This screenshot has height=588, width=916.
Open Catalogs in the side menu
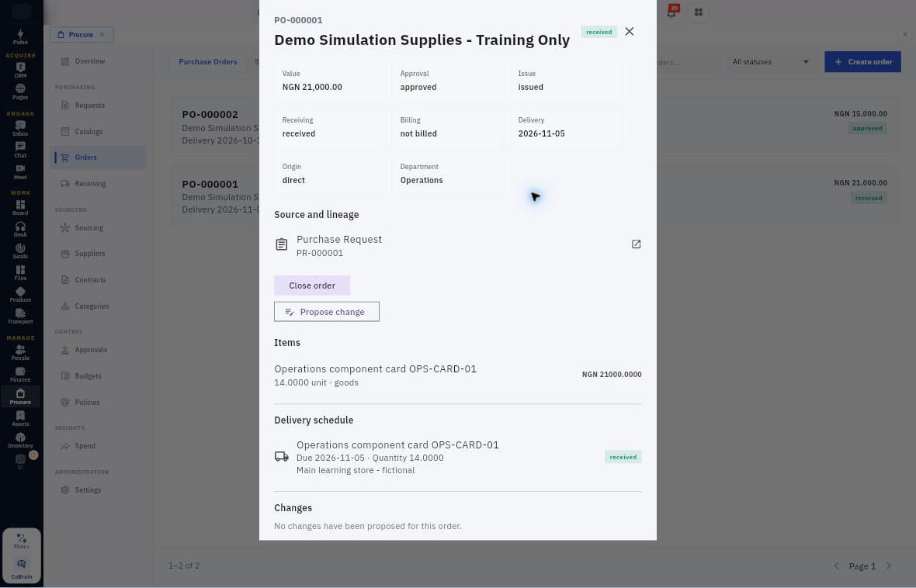[x=98, y=131]
